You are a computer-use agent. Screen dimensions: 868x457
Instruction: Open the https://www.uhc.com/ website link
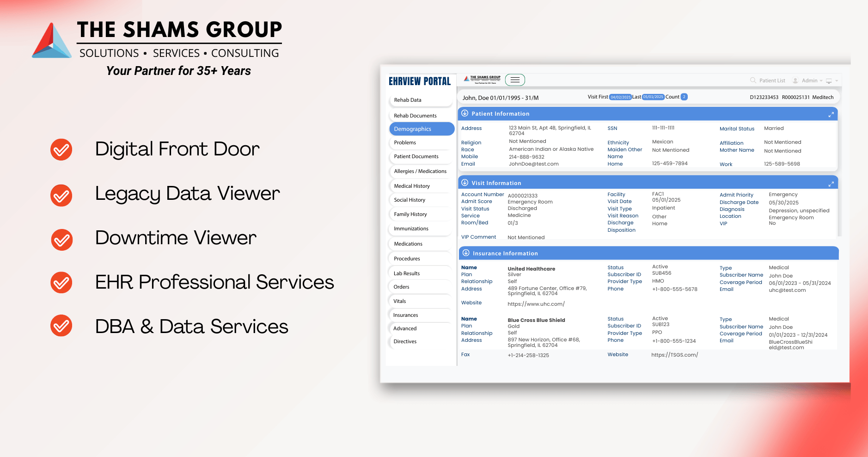(536, 304)
